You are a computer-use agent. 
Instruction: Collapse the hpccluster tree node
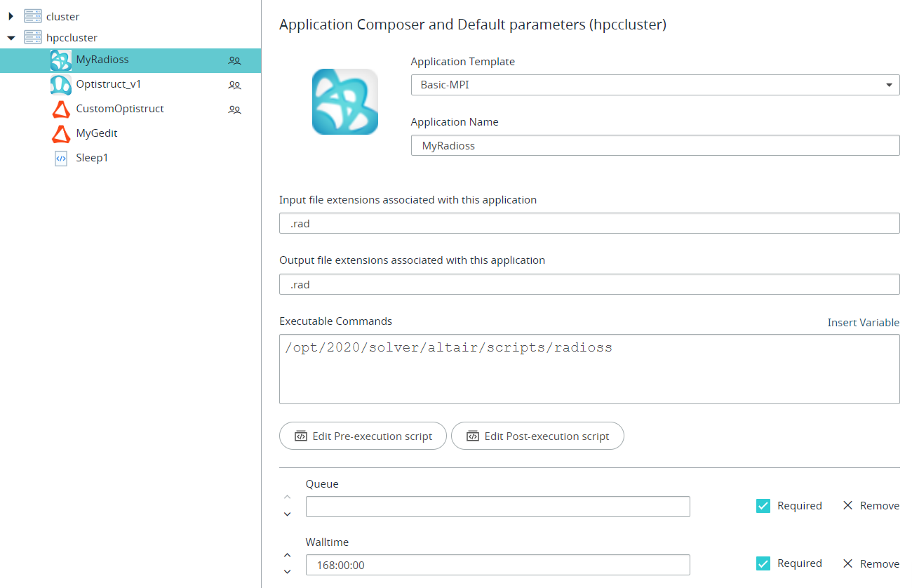(x=11, y=38)
